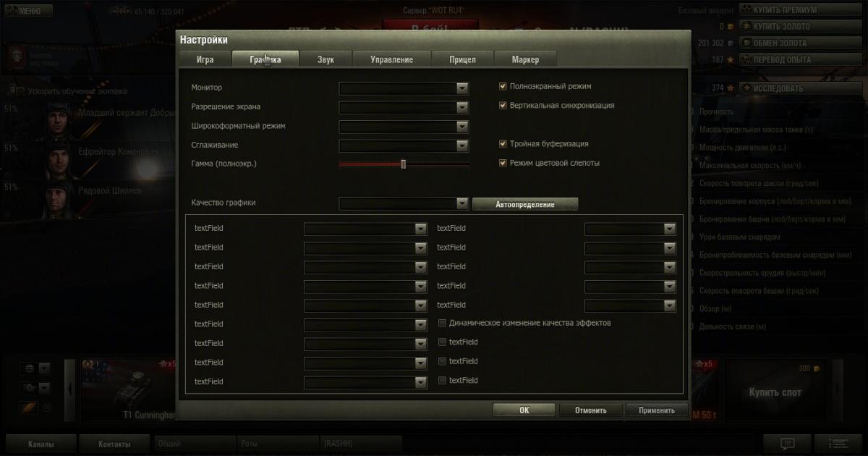Open the МЕНЮ button at top left
868x456 pixels.
coord(27,12)
